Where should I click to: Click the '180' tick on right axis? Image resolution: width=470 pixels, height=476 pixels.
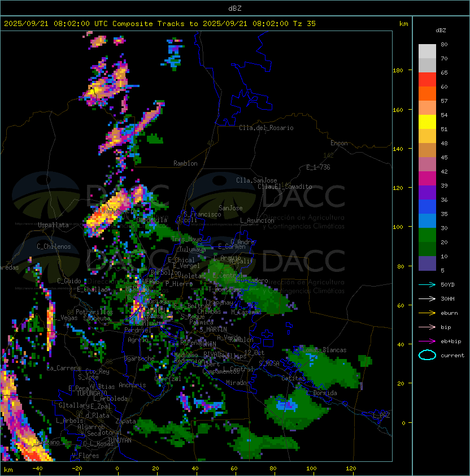click(x=398, y=71)
